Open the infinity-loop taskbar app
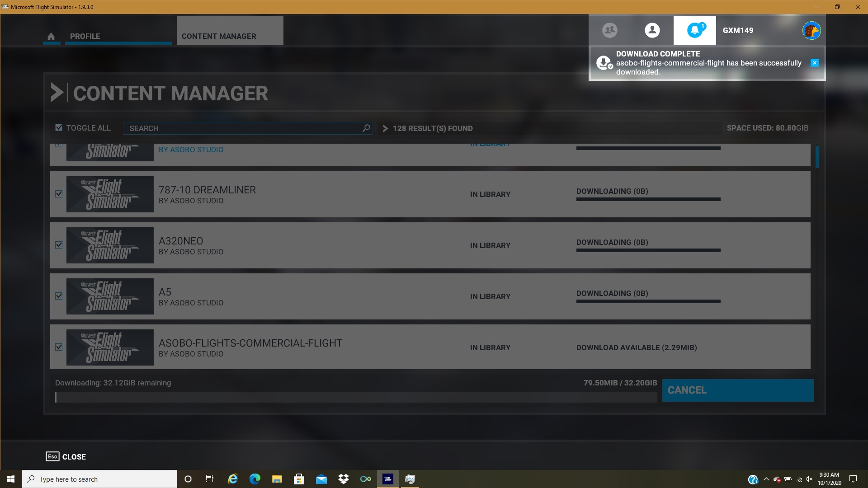The height and width of the screenshot is (488, 868). [366, 479]
